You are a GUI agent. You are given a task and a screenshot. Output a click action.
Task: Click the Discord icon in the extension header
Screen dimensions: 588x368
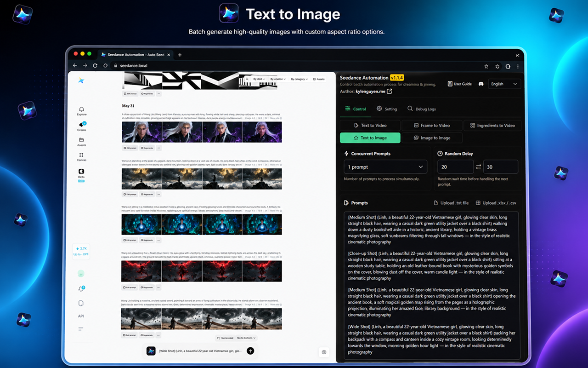[481, 84]
